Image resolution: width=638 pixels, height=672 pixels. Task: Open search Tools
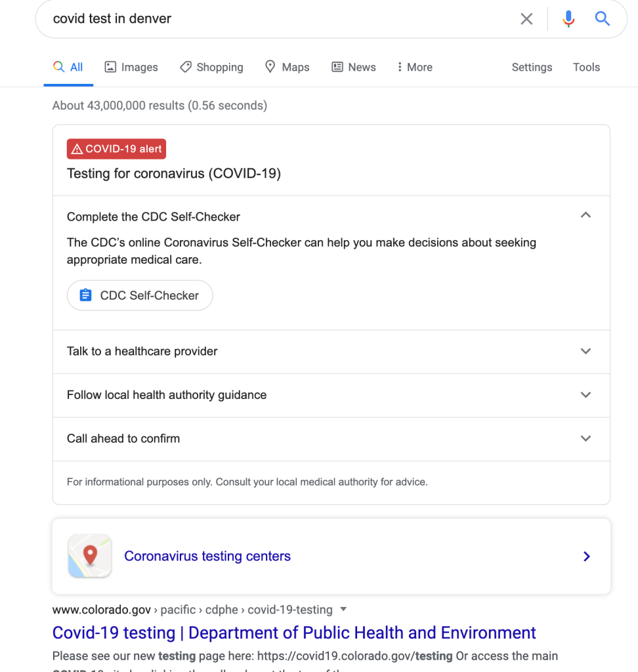tap(586, 67)
